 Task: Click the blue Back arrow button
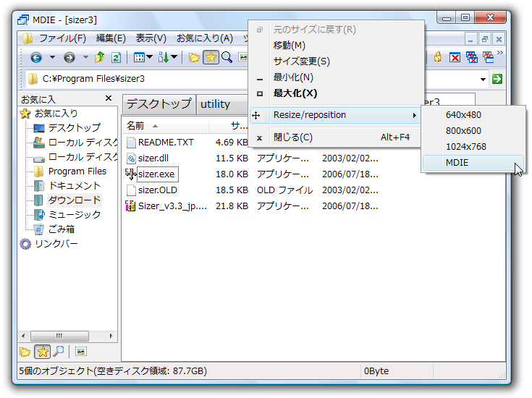tap(36, 58)
